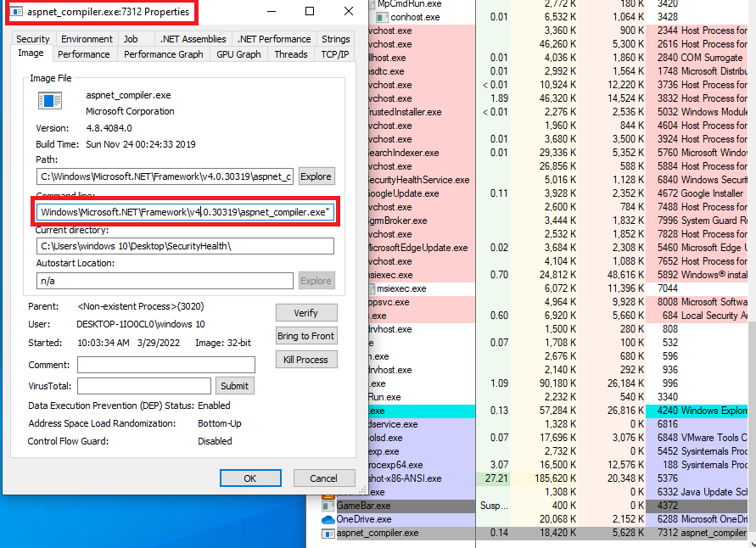Click inside the Comment text field
Viewport: 756px width, 548px height.
(165, 365)
